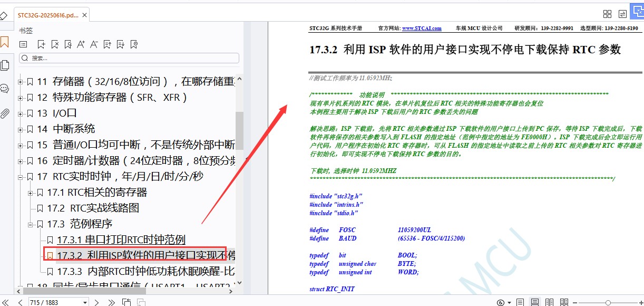Open the bookmarks side panel icon
This screenshot has height=306, width=644.
(5, 42)
